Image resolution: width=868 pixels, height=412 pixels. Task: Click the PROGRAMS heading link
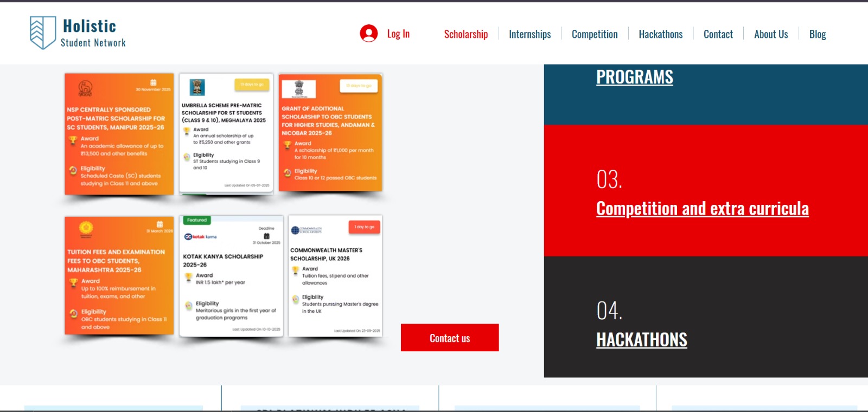pos(634,78)
